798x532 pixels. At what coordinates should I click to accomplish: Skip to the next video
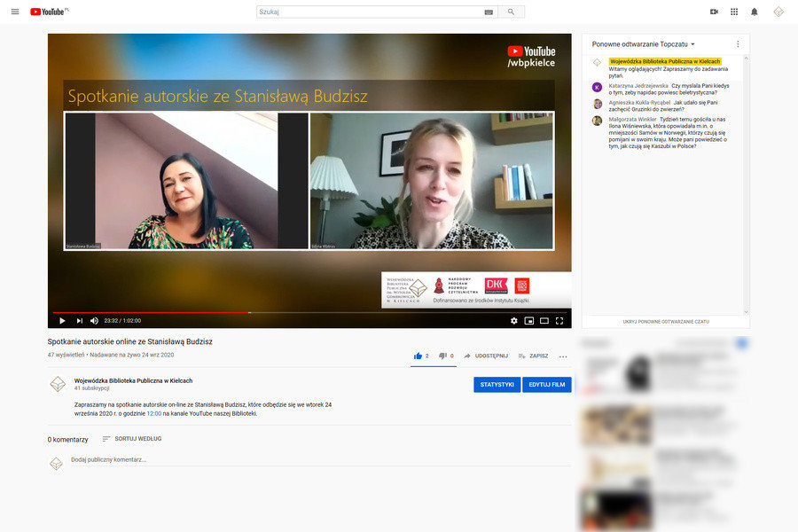tap(79, 320)
